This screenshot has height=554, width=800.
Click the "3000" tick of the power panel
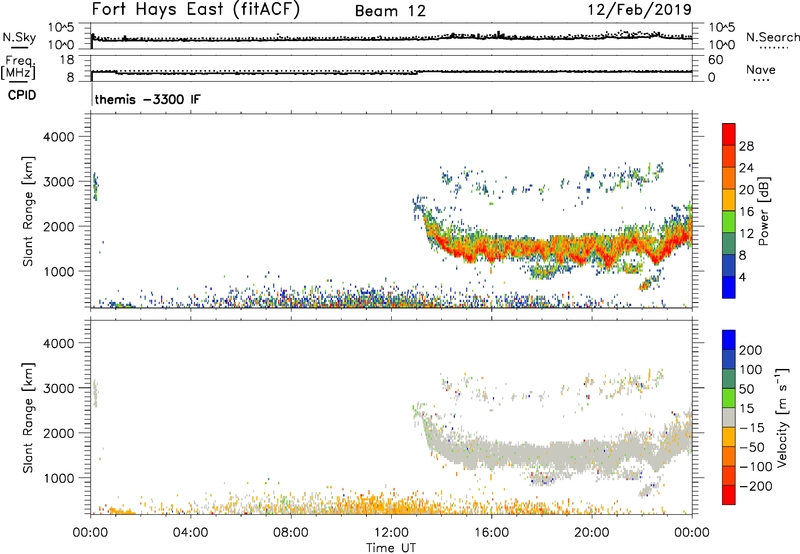tap(58, 182)
